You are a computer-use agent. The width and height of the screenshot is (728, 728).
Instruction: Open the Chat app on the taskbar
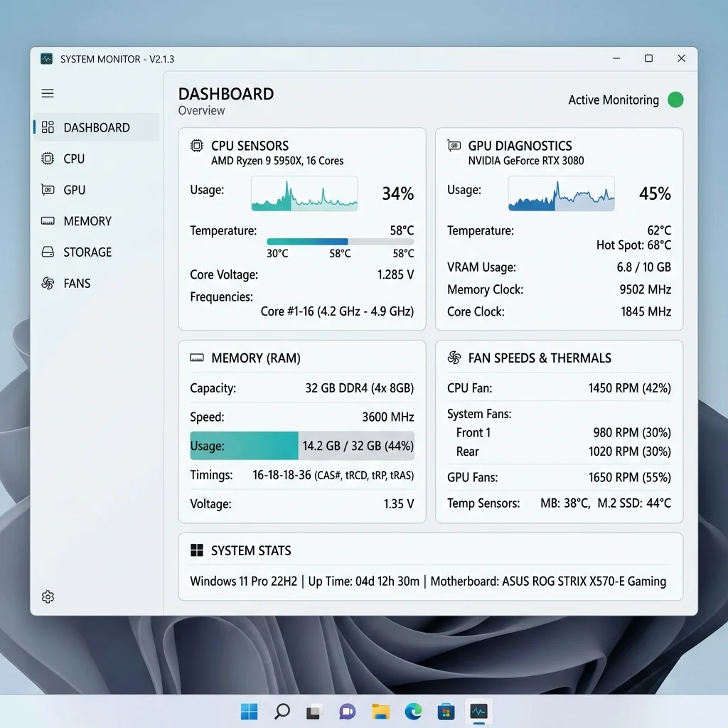coord(347,711)
